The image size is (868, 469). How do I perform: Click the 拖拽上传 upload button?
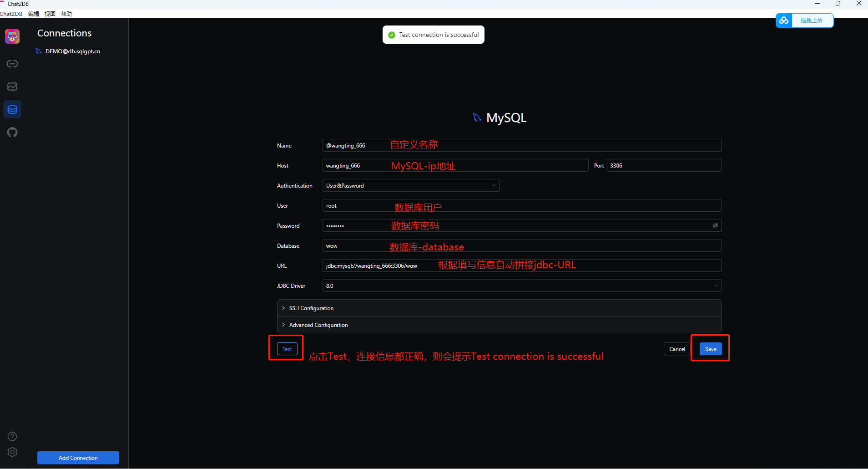click(812, 20)
